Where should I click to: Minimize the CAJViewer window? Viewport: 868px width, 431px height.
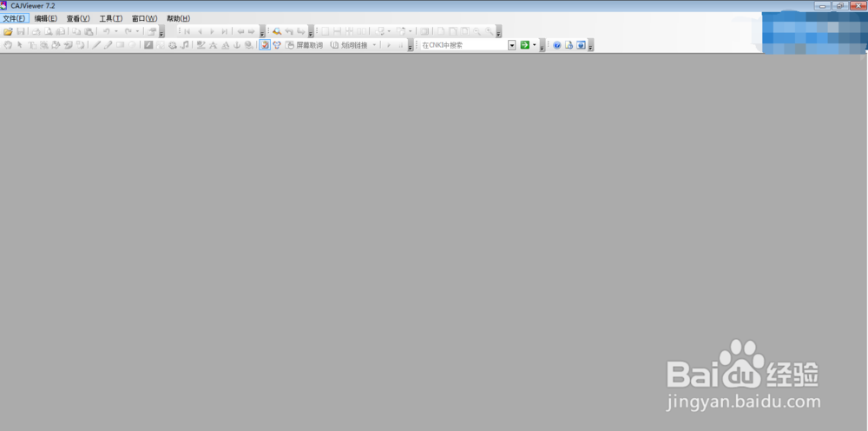(x=823, y=5)
